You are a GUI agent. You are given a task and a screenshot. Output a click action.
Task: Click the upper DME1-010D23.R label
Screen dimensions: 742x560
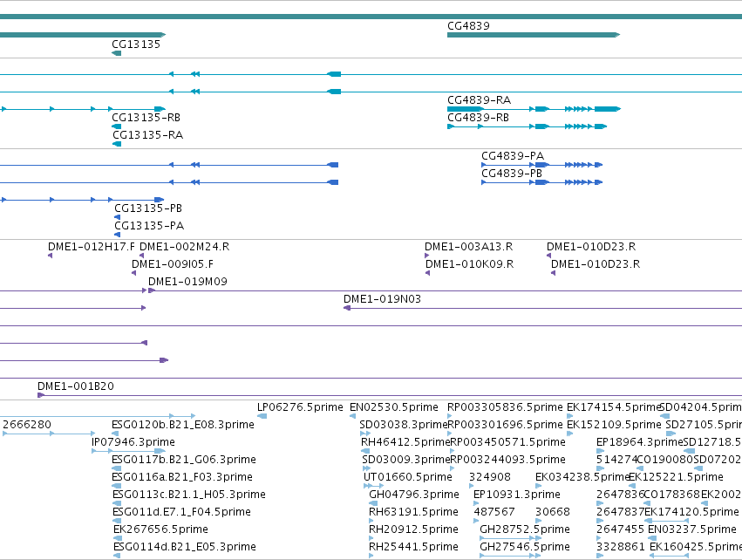[591, 247]
